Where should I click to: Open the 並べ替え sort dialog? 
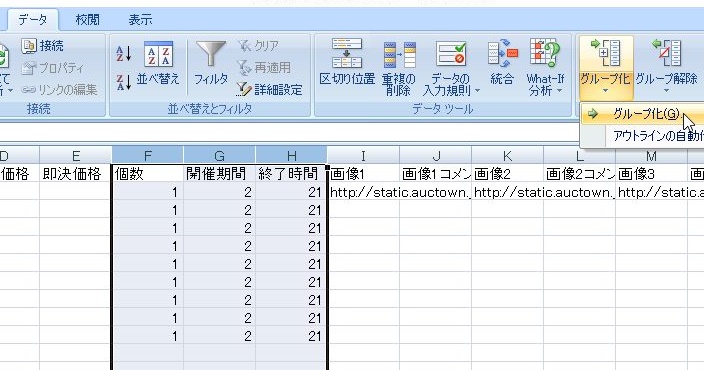pyautogui.click(x=158, y=64)
